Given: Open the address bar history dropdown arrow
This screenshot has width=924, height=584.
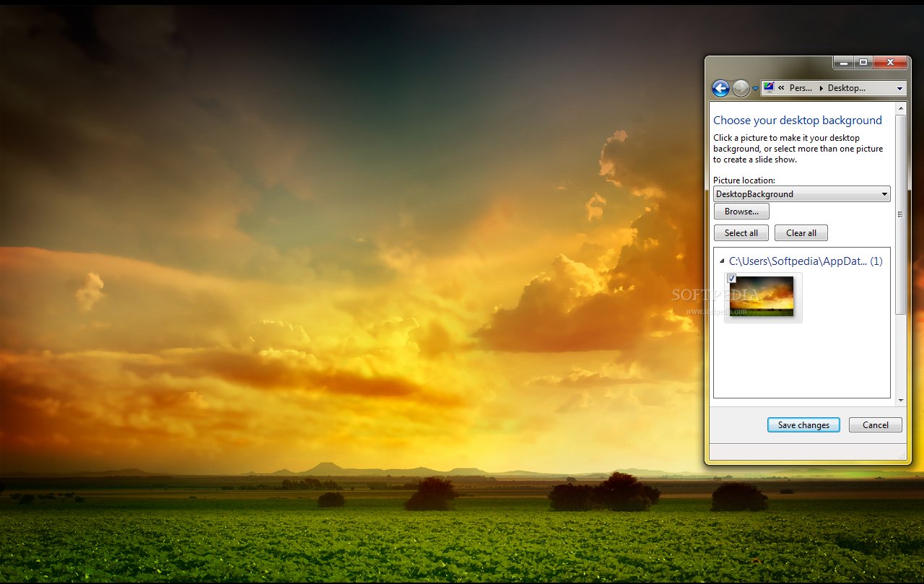Looking at the screenshot, I should 899,88.
